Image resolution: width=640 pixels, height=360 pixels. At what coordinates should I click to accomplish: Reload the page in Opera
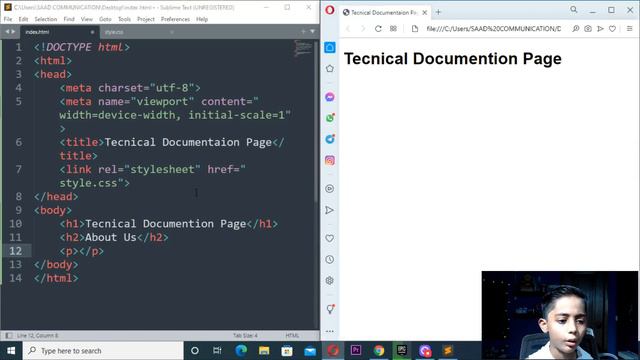[x=378, y=29]
